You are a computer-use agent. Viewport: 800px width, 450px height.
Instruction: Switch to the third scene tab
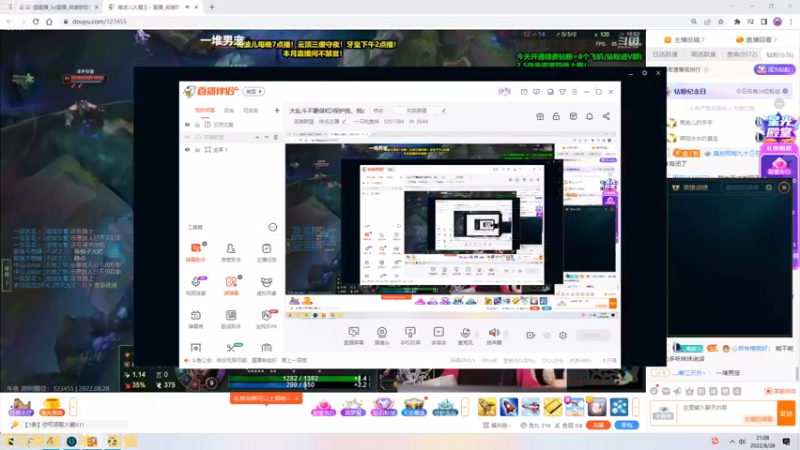(251, 110)
